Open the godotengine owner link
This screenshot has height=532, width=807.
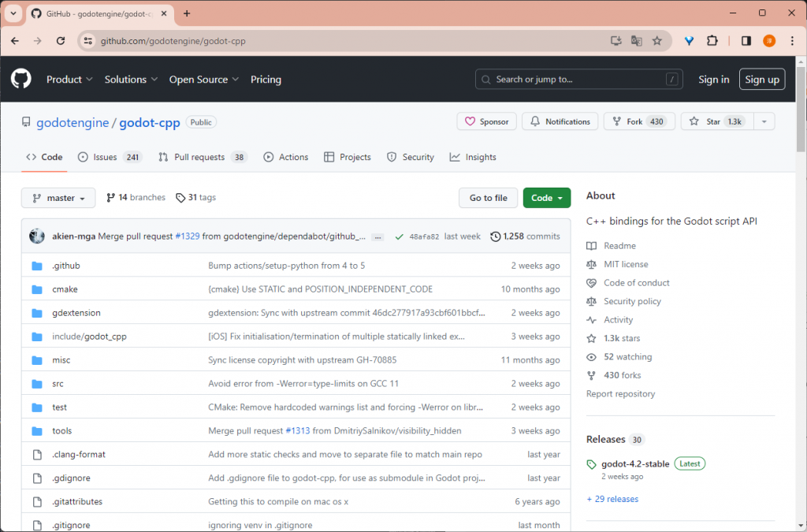73,122
